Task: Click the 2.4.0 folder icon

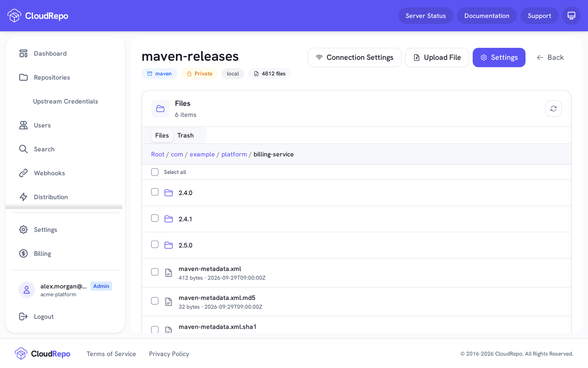Action: [169, 193]
